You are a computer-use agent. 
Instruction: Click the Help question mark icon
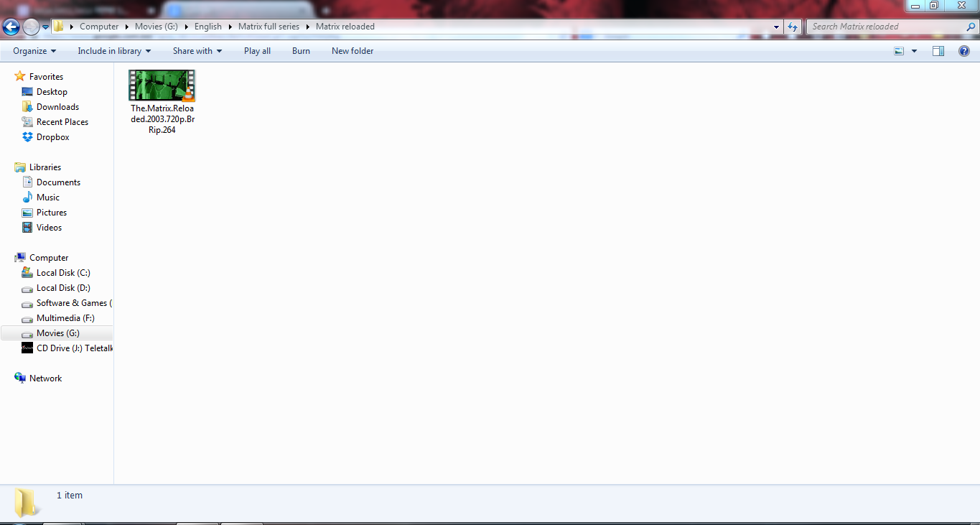[x=964, y=51]
